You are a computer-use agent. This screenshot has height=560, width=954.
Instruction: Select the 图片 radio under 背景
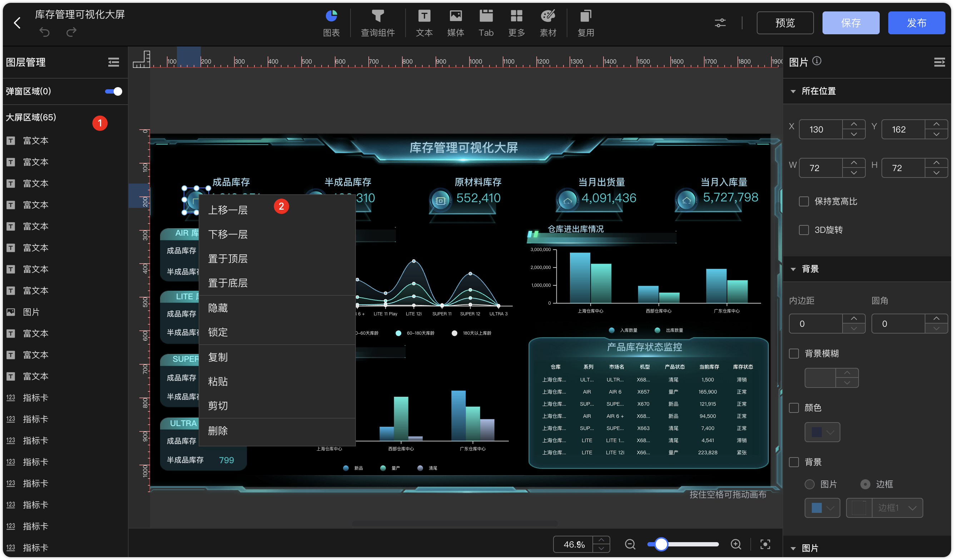tap(809, 484)
